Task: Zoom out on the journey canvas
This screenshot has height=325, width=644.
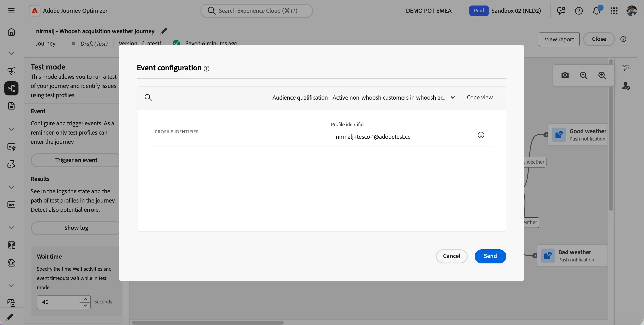Action: 584,75
